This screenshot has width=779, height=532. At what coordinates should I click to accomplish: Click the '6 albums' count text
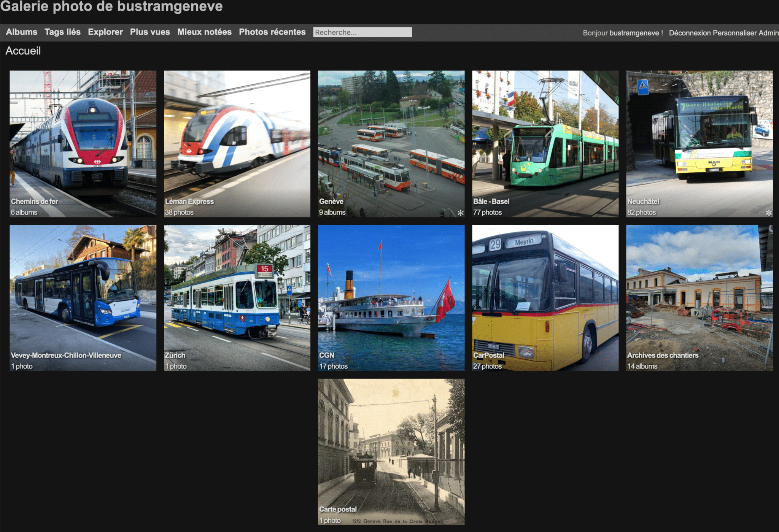click(x=24, y=213)
